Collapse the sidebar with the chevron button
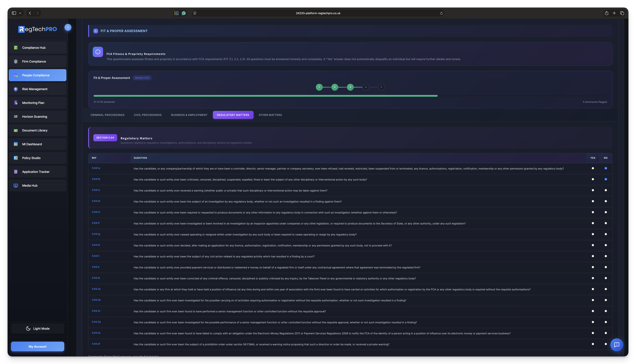This screenshot has width=636, height=364. (x=68, y=27)
